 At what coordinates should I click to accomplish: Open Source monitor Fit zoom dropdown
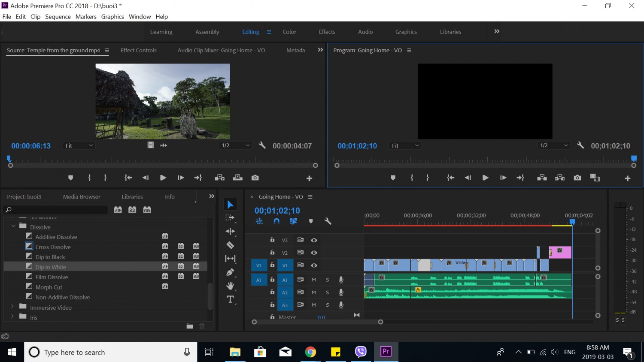click(79, 146)
